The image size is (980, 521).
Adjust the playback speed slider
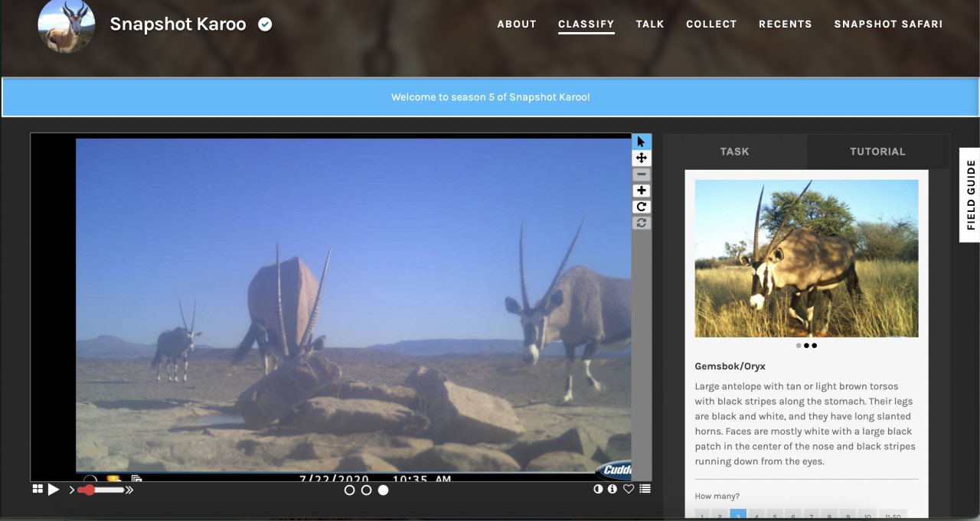100,490
